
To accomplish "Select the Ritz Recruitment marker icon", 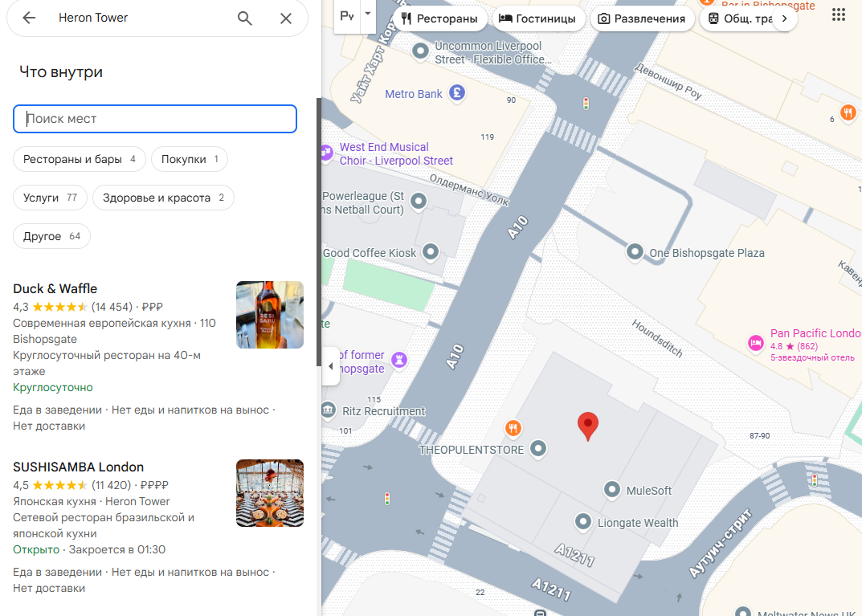I will click(329, 410).
